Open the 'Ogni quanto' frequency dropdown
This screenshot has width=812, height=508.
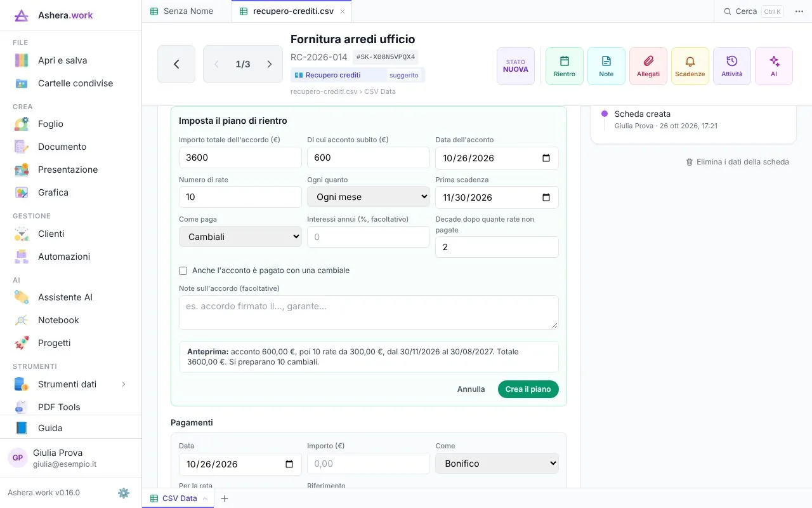(369, 197)
